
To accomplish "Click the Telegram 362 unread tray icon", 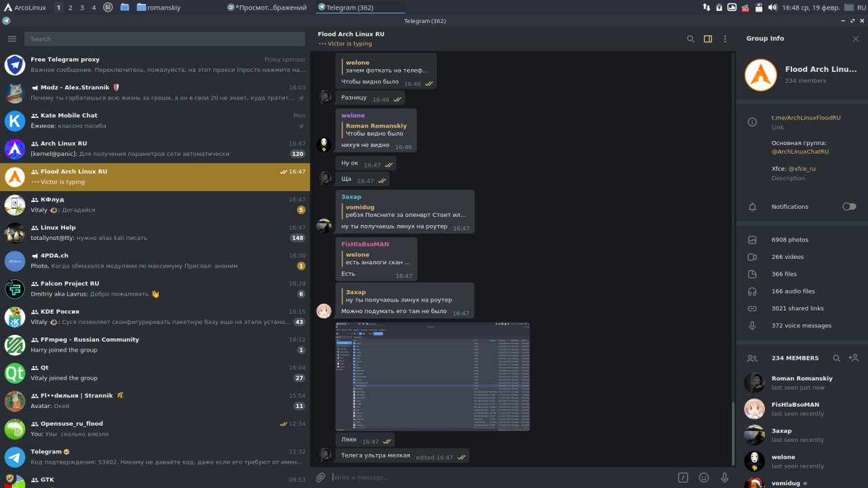I will coord(745,7).
